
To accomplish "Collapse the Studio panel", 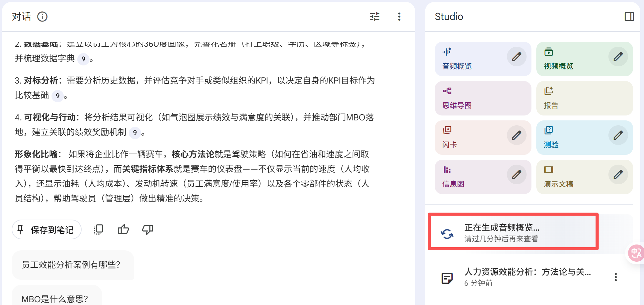I will (629, 17).
